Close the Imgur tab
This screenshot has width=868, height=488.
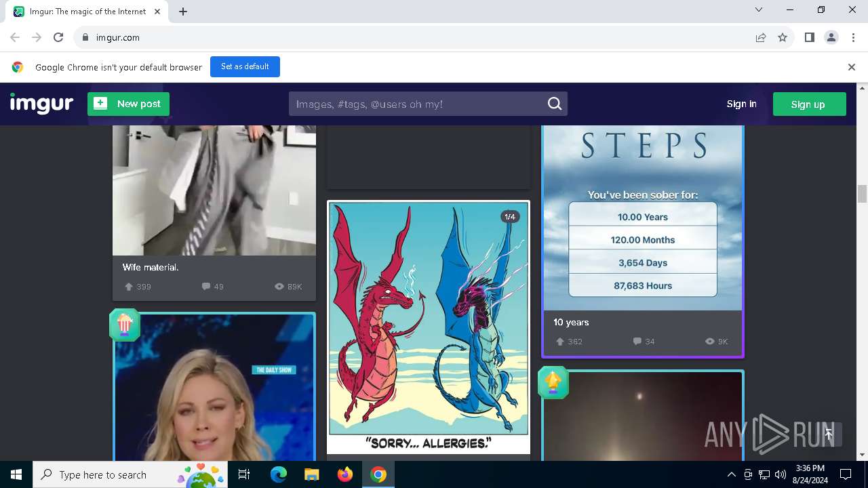[157, 12]
